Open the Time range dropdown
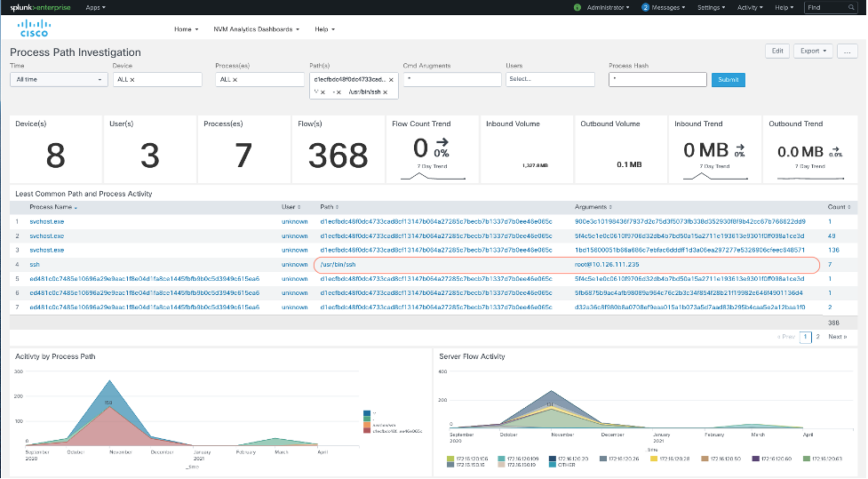868x479 pixels. (59, 80)
